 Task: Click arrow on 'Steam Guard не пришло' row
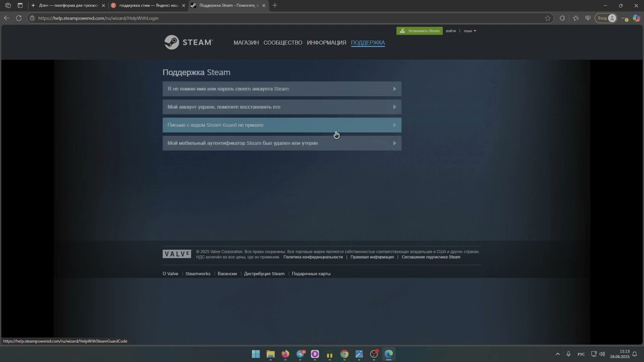point(394,125)
